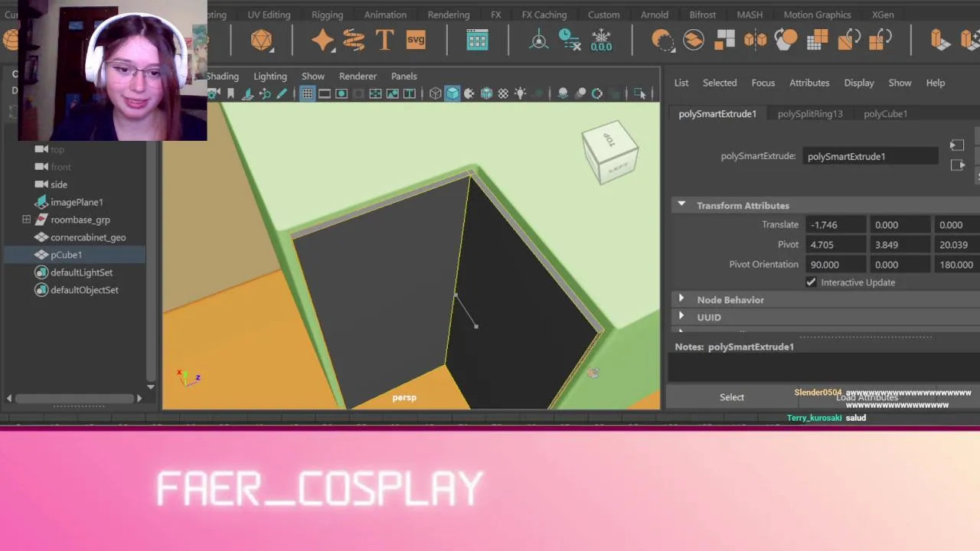Image resolution: width=980 pixels, height=551 pixels.
Task: Click the imagePlane1 node icon in Outliner
Action: click(x=42, y=202)
